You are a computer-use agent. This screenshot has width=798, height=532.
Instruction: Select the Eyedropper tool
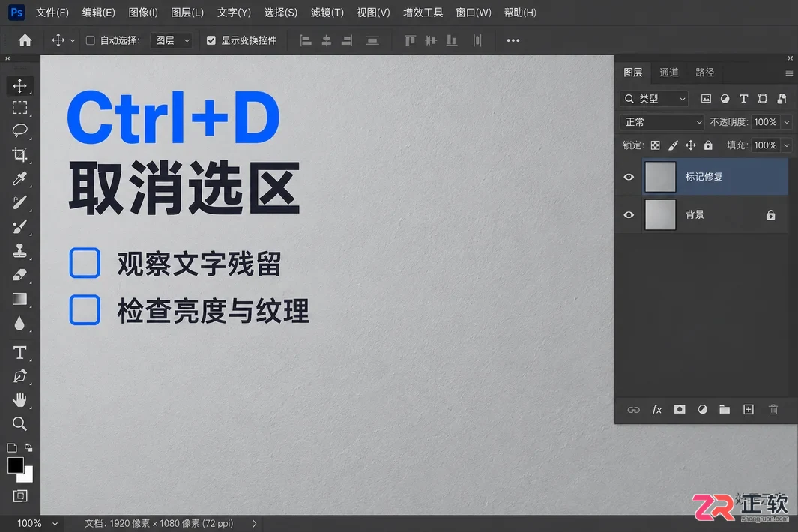[x=19, y=178]
